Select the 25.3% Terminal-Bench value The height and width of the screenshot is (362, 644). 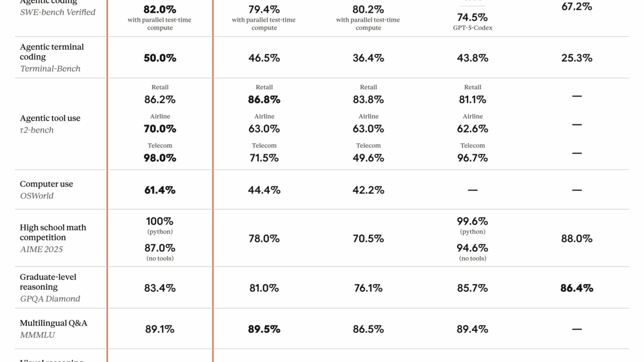576,58
